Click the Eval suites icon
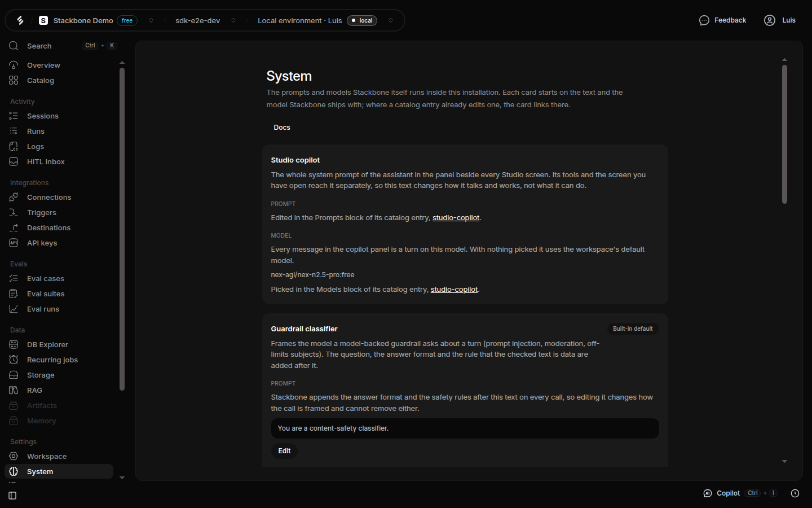The height and width of the screenshot is (508, 812). [14, 294]
